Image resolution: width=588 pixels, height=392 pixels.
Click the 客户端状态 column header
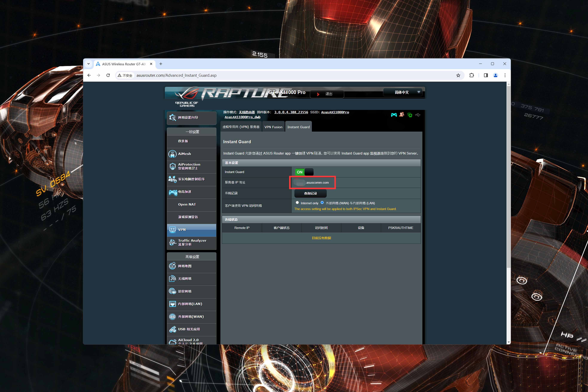tap(281, 228)
